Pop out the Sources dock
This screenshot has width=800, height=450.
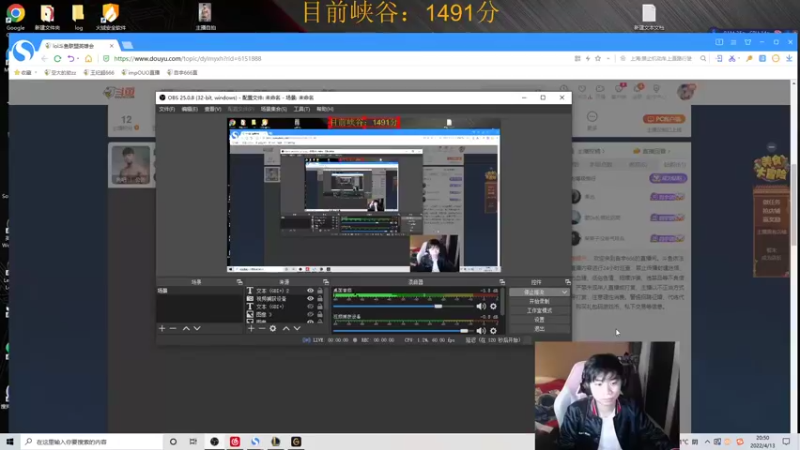click(x=326, y=282)
